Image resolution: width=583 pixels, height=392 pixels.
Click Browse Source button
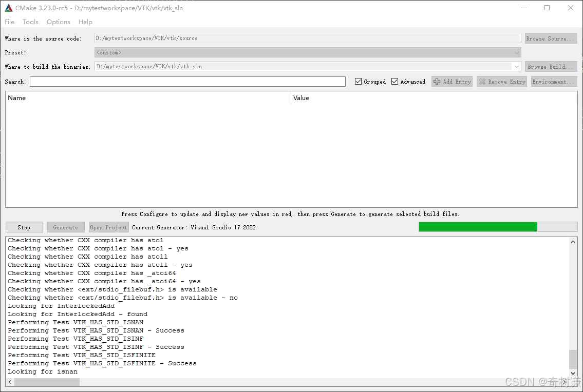tap(551, 38)
